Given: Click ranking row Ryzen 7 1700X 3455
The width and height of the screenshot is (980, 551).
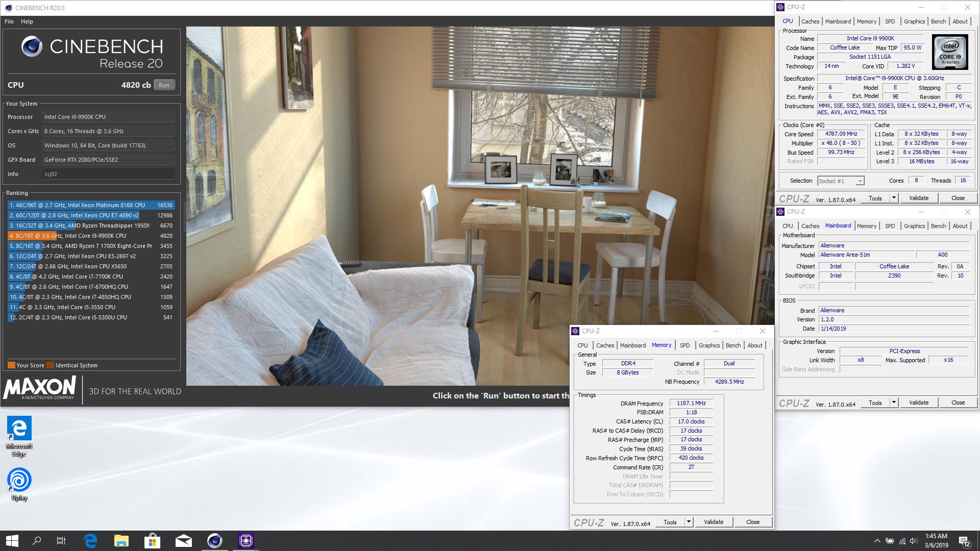Looking at the screenshot, I should point(91,246).
